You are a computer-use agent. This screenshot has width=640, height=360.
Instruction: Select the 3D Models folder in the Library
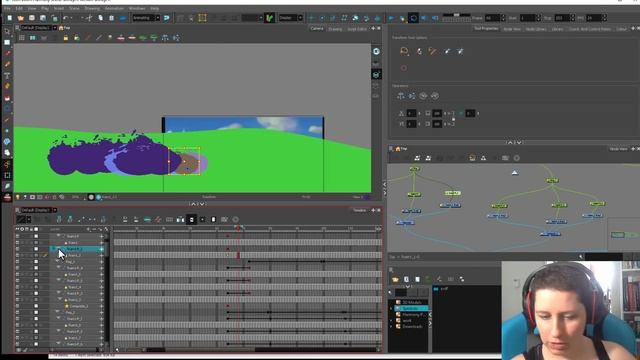[x=411, y=302]
